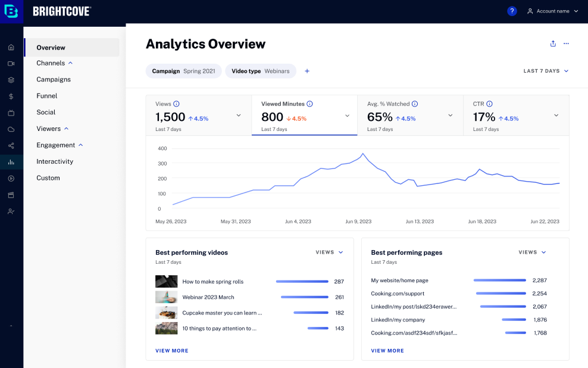
Task: Click VIEW MORE under best performing pages
Action: tap(387, 351)
